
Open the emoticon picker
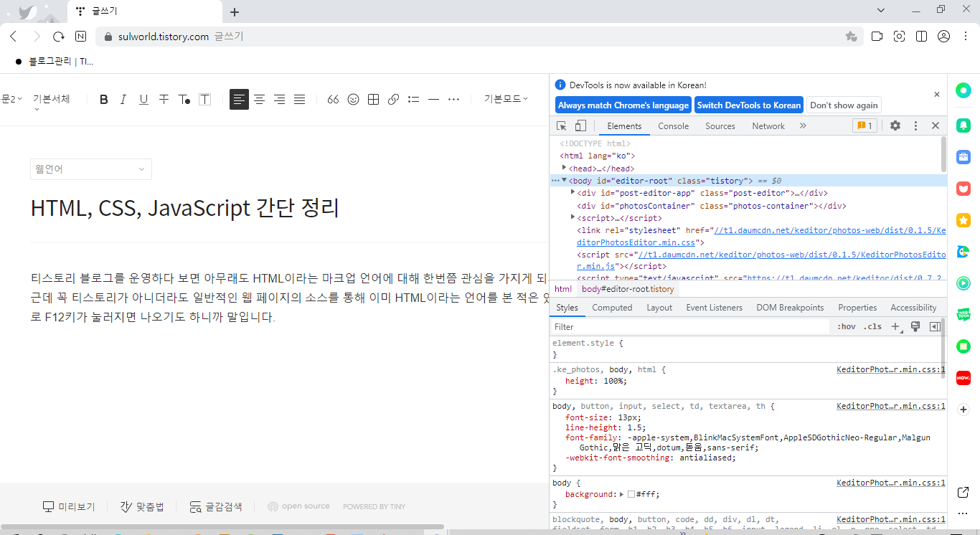click(353, 100)
